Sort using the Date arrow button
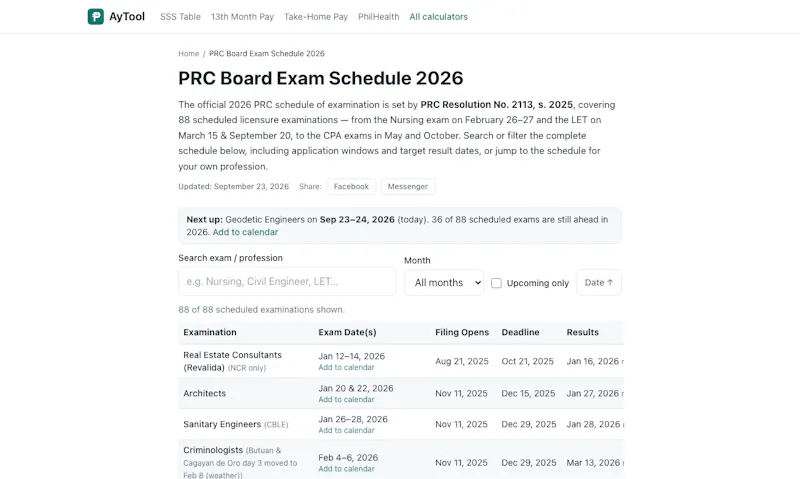 599,283
